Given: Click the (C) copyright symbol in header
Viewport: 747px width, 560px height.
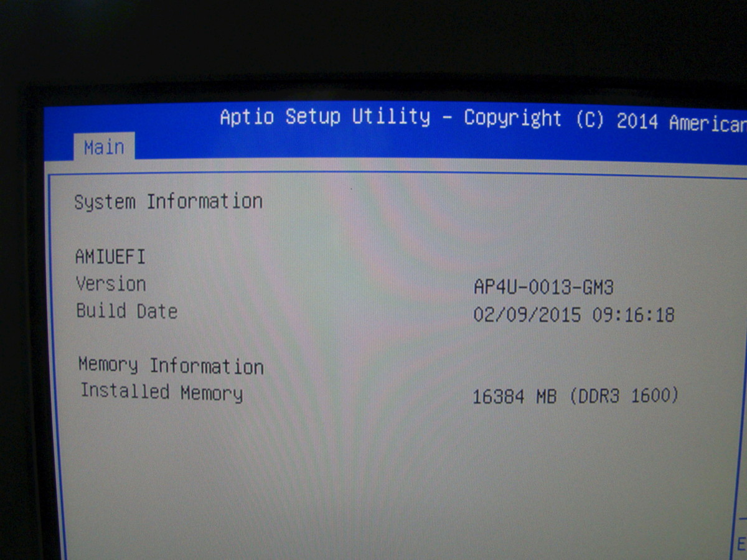Looking at the screenshot, I should (589, 120).
